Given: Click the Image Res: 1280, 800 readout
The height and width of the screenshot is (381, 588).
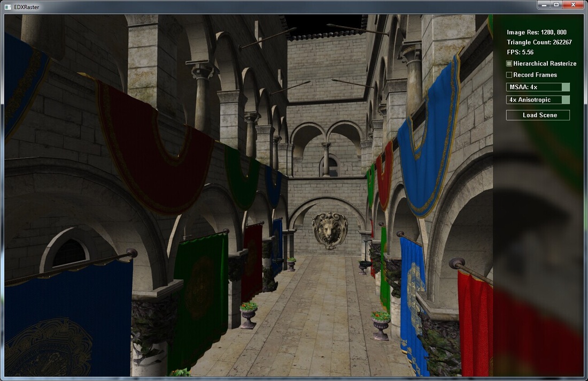Looking at the screenshot, I should click(x=537, y=32).
